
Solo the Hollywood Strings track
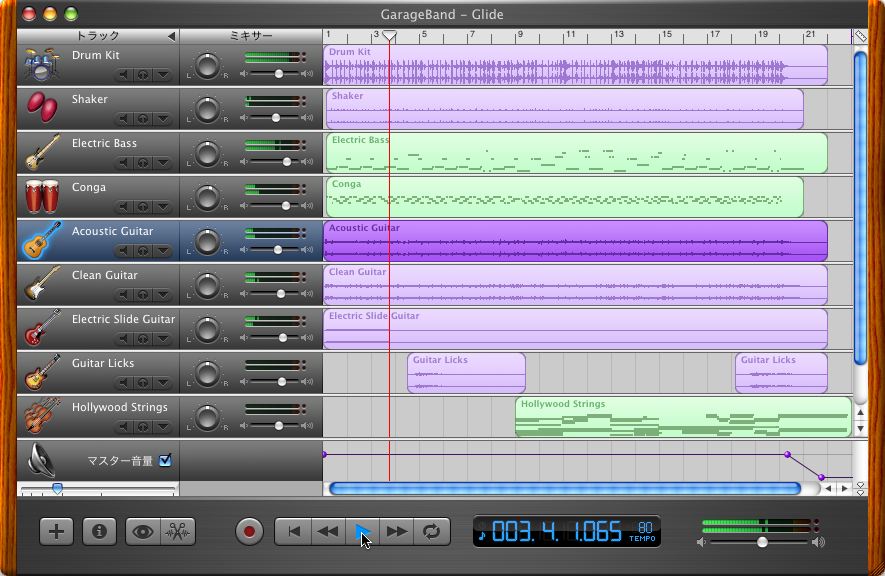click(x=143, y=426)
